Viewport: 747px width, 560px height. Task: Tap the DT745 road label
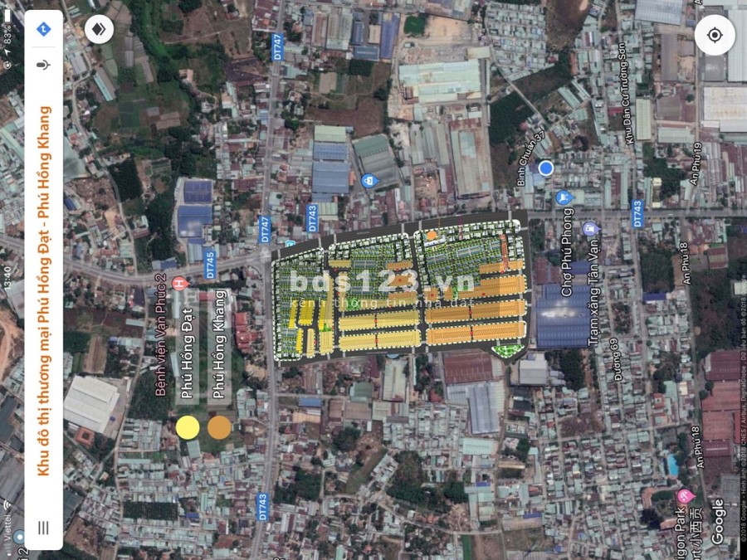[x=209, y=265]
